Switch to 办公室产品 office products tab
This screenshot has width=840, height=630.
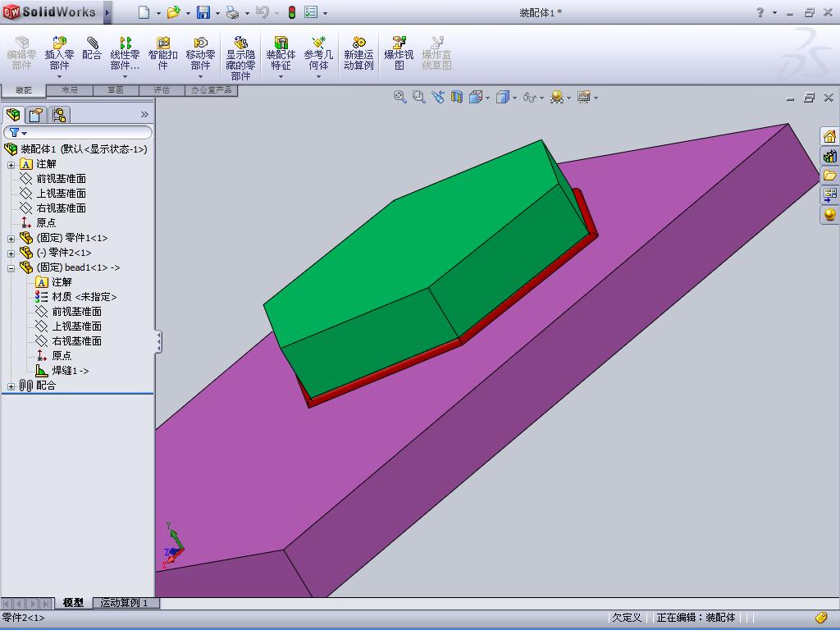tap(211, 90)
